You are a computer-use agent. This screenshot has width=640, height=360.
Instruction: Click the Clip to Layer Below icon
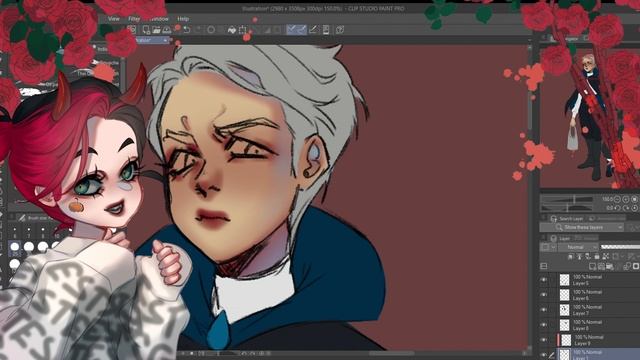(x=571, y=257)
